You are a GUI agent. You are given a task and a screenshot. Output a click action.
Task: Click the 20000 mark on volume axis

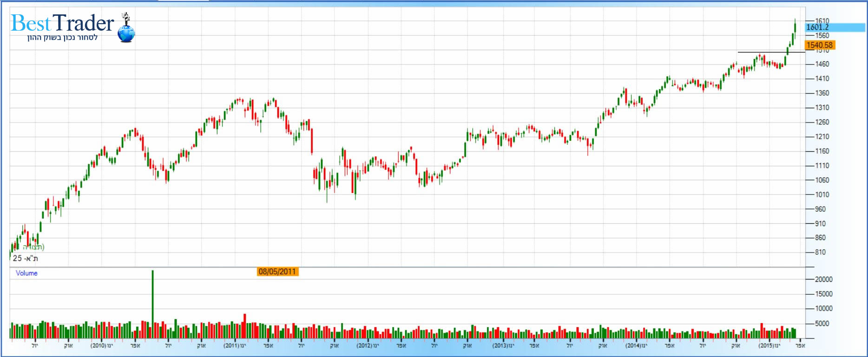coord(824,279)
